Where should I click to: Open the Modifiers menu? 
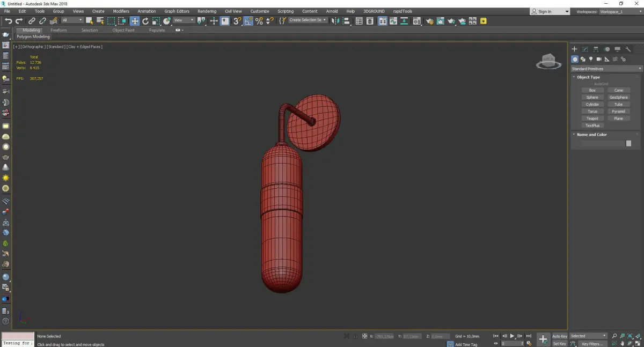point(121,11)
